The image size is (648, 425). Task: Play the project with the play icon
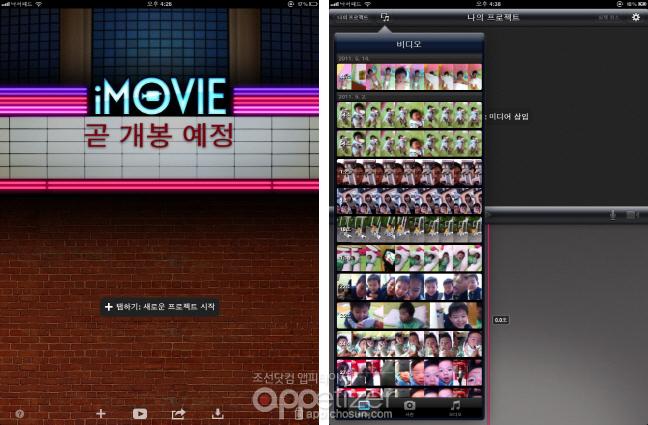point(140,413)
